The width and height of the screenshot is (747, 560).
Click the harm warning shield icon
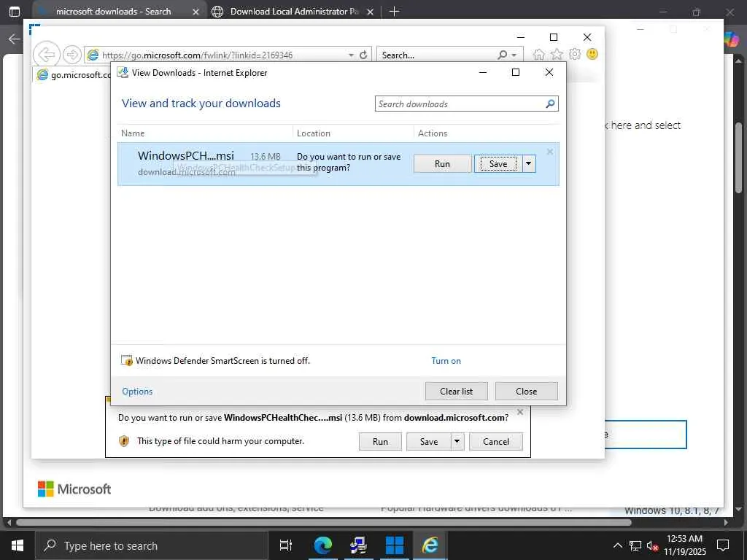click(x=124, y=441)
